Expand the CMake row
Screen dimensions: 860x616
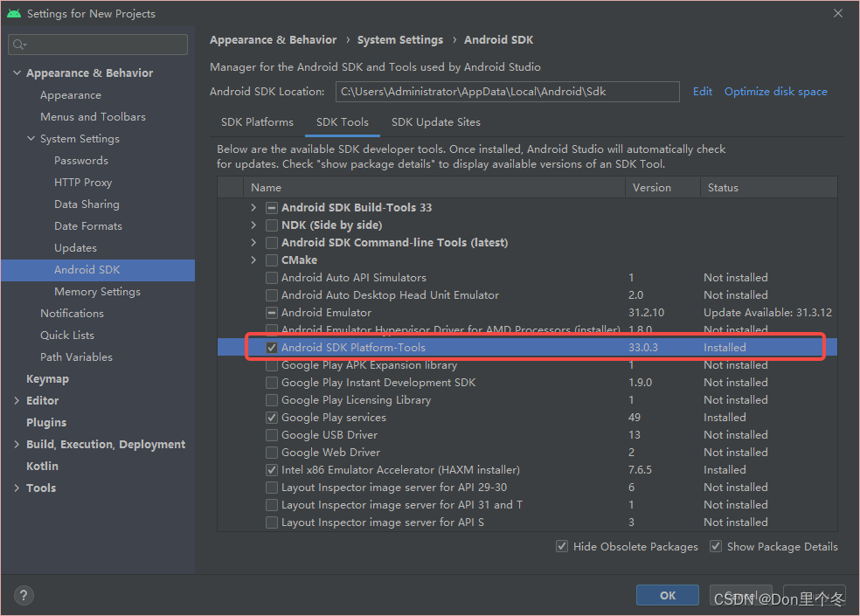pos(253,260)
